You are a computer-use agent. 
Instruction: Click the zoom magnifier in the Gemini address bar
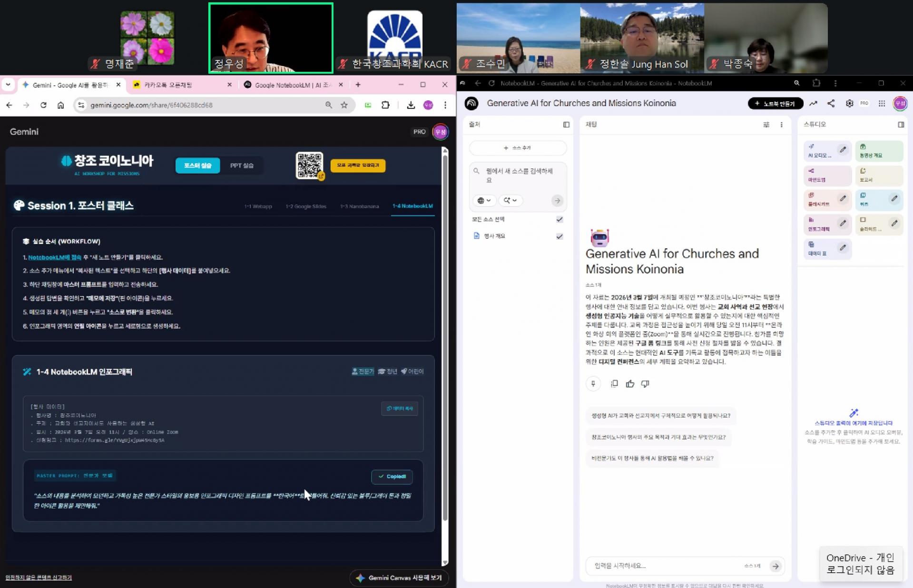[328, 105]
